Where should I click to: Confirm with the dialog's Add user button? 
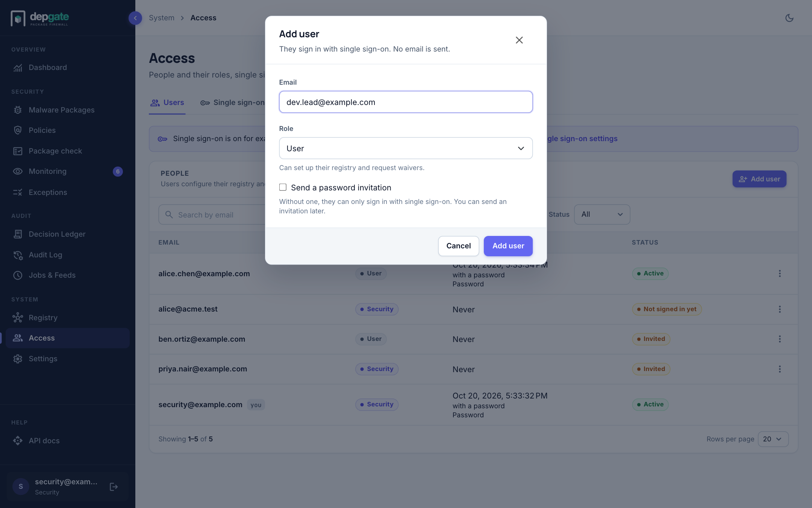pos(508,246)
